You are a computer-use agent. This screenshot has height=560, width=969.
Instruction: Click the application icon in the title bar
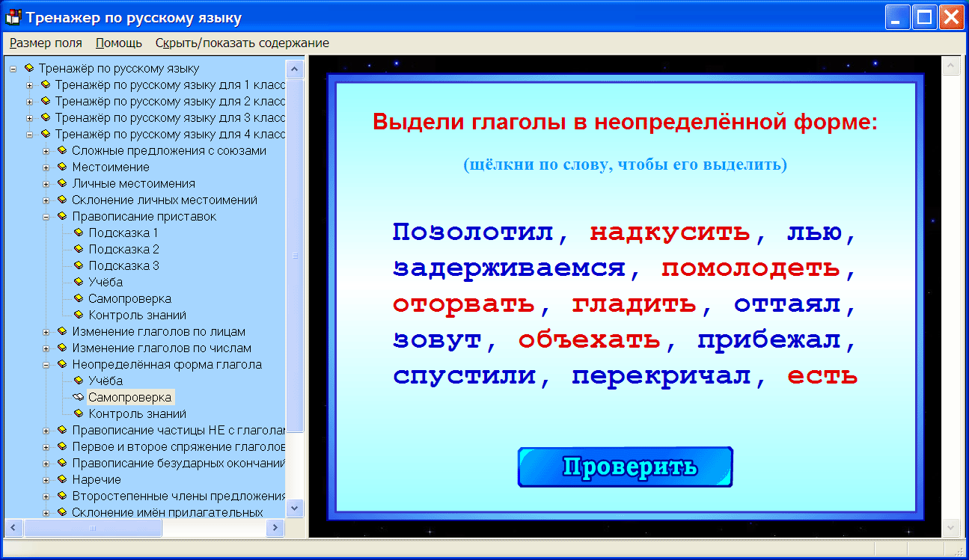click(13, 16)
